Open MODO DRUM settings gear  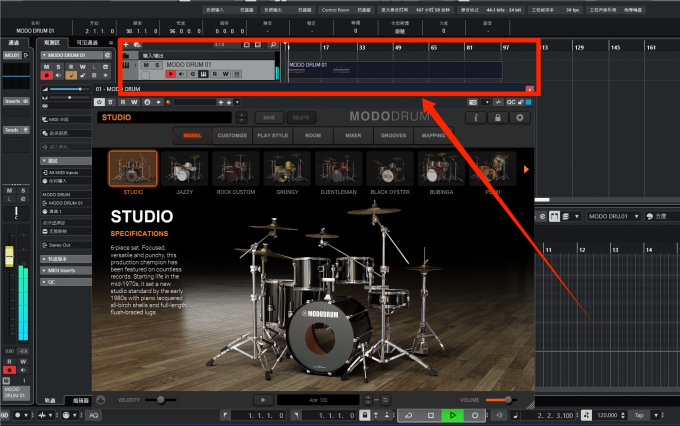coord(520,118)
